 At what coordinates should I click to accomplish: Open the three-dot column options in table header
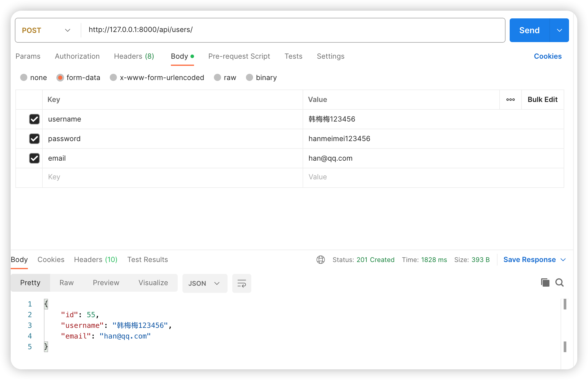coord(510,100)
